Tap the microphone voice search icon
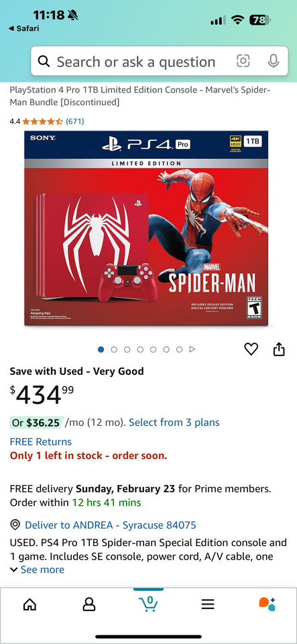Viewport: 297px width, 644px height. pos(274,61)
